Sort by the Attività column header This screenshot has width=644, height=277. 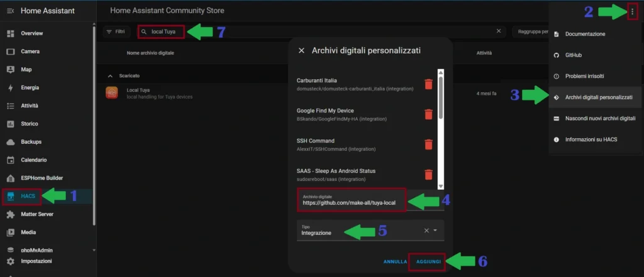click(x=484, y=53)
